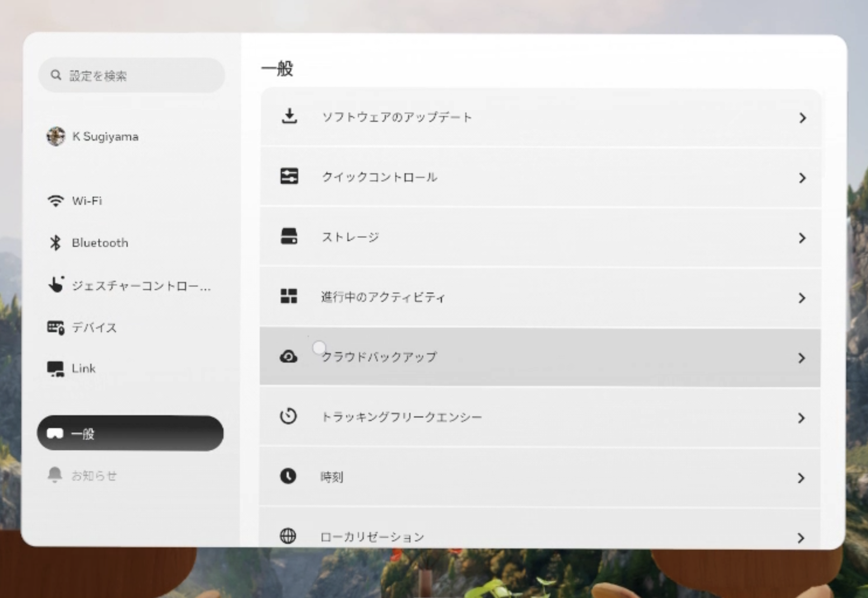This screenshot has width=868, height=598.
Task: Open トラッキングフリークエンシー
Action: [540, 417]
